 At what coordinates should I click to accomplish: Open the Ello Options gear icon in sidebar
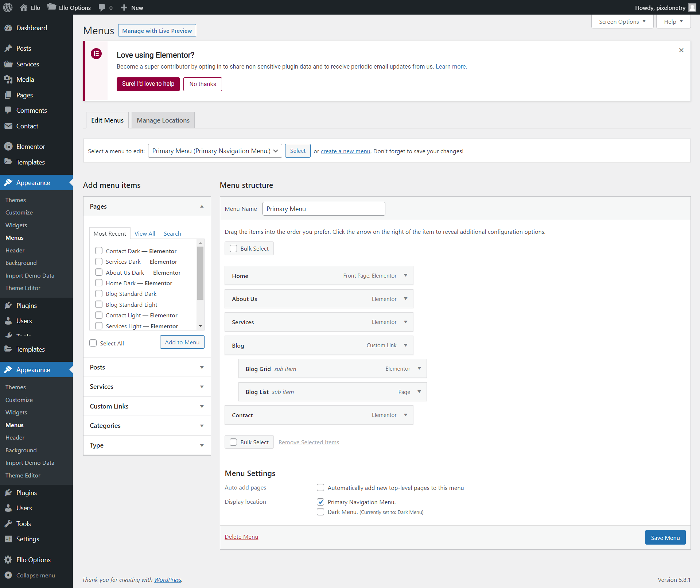tap(8, 560)
